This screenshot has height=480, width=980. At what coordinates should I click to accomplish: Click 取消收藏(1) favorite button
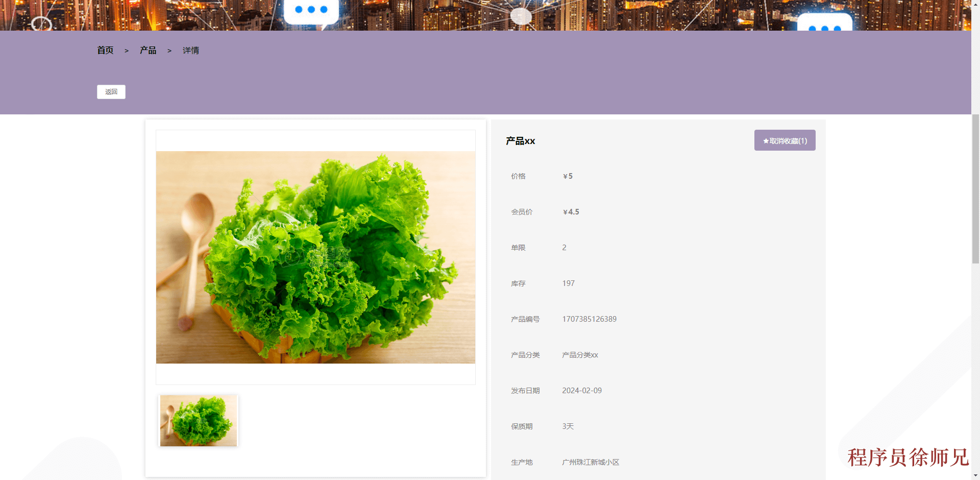pos(785,140)
